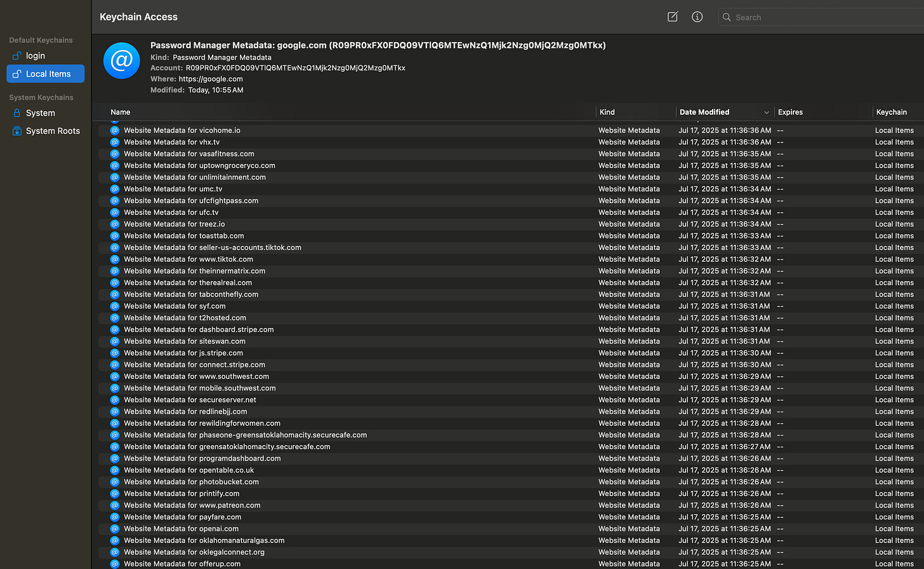The width and height of the screenshot is (924, 569).
Task: Select the Local Items keychain
Action: point(45,74)
